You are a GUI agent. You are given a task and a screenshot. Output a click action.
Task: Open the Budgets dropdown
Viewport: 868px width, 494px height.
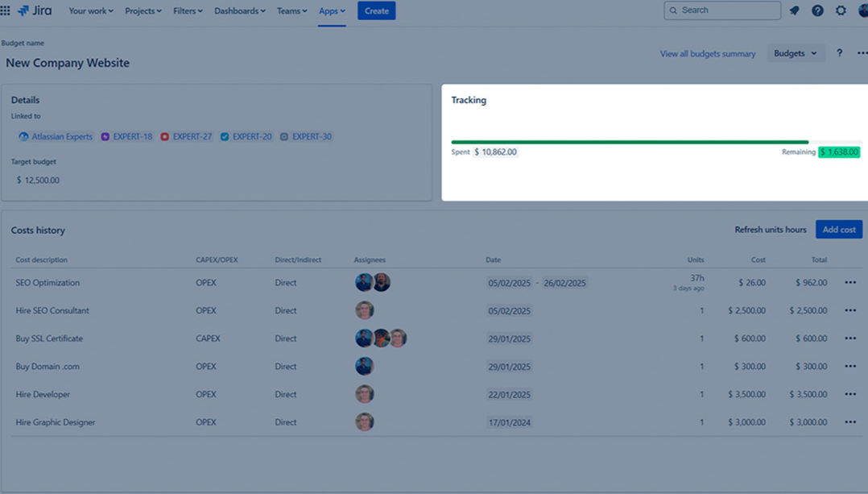click(796, 53)
